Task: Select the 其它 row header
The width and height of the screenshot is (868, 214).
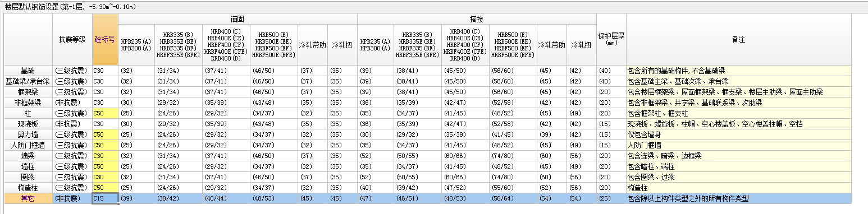Action: (x=28, y=198)
